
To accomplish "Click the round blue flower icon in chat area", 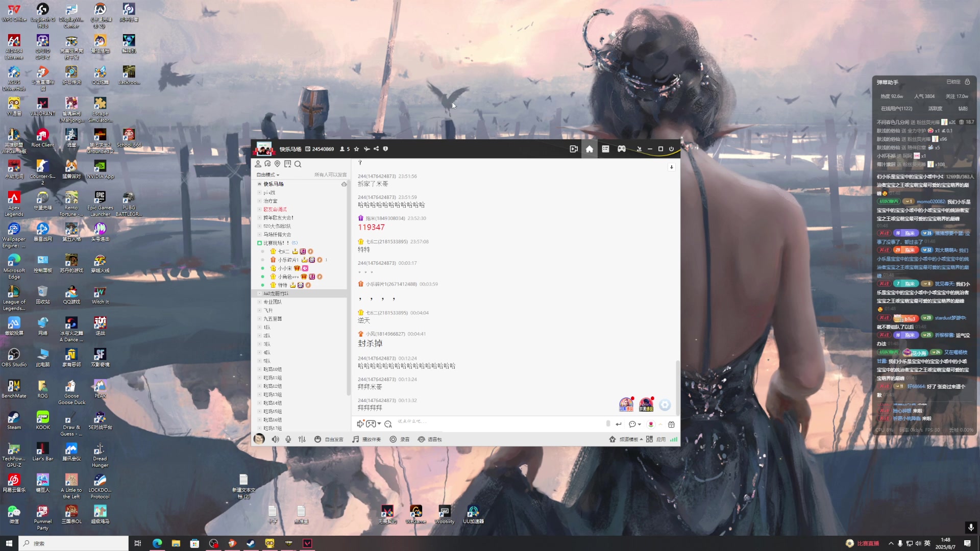I will click(x=665, y=405).
